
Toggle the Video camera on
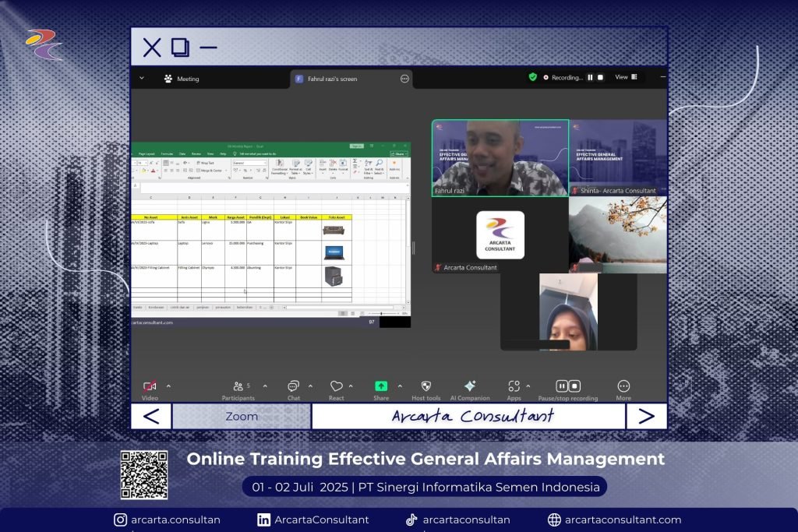tap(150, 386)
